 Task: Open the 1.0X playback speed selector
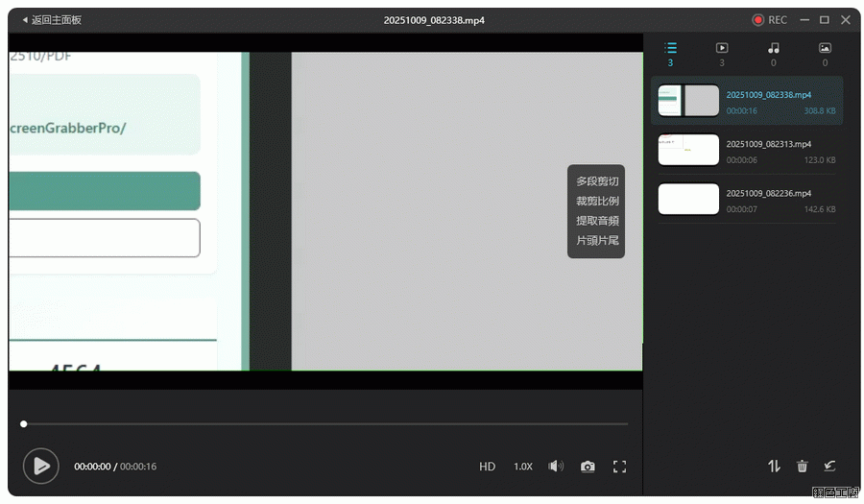pos(522,467)
